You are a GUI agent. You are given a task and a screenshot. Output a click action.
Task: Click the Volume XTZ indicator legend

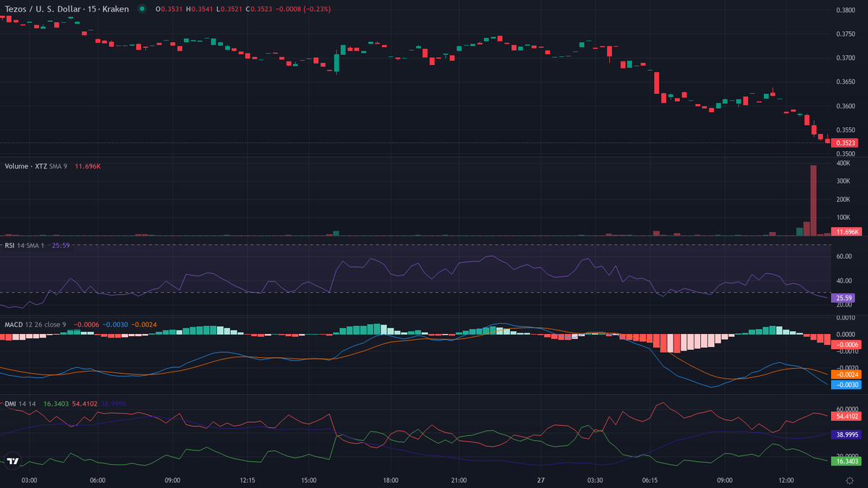point(35,166)
